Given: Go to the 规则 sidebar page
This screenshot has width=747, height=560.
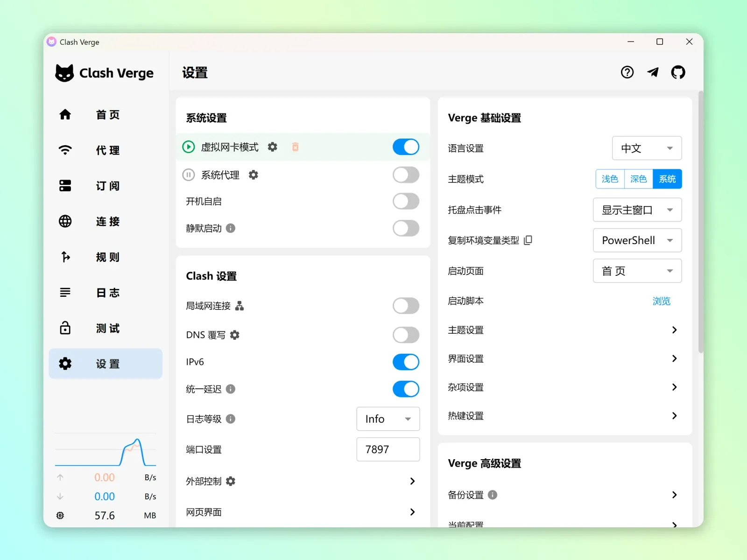Looking at the screenshot, I should pyautogui.click(x=106, y=257).
